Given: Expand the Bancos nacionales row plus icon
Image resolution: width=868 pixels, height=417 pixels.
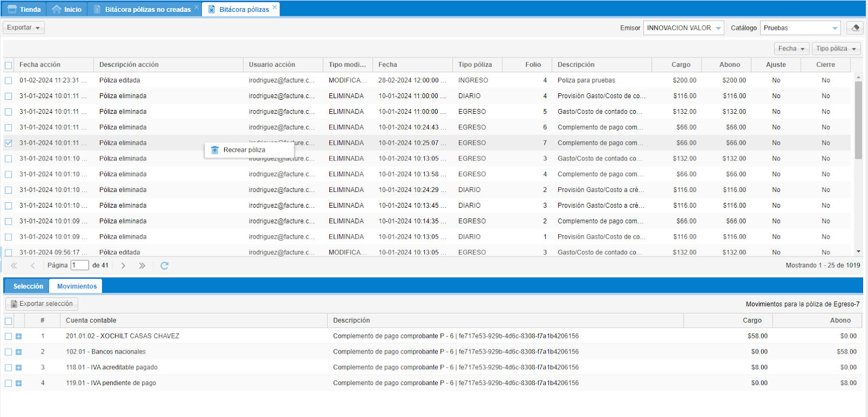Looking at the screenshot, I should coord(18,352).
